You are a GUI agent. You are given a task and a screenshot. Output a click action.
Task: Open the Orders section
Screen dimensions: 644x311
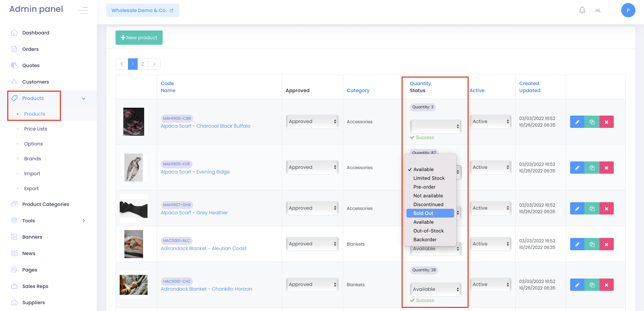coord(30,49)
